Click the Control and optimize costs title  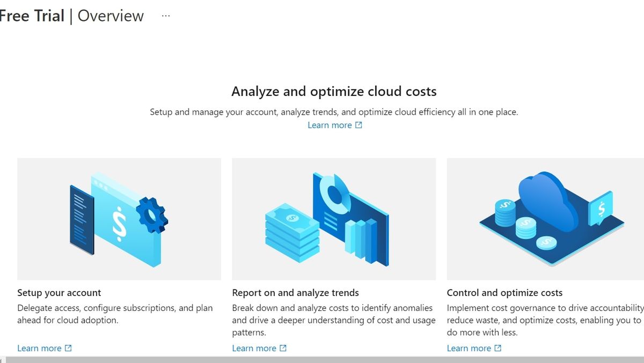point(504,293)
